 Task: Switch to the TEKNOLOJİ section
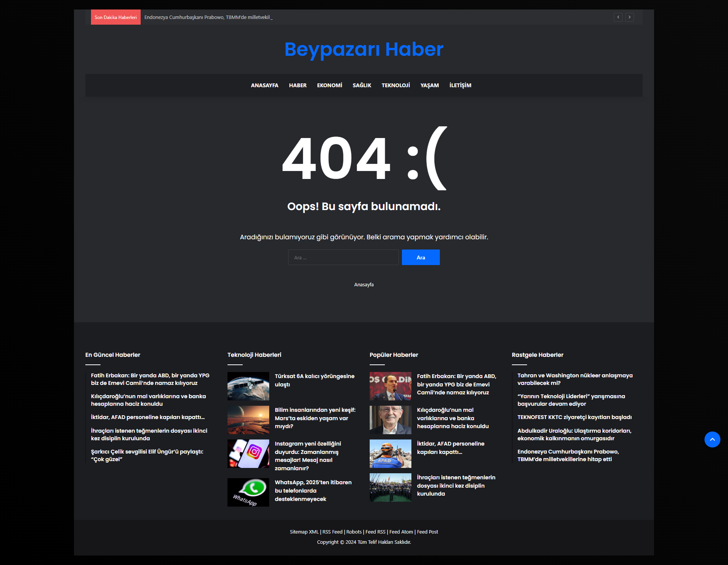coord(395,85)
